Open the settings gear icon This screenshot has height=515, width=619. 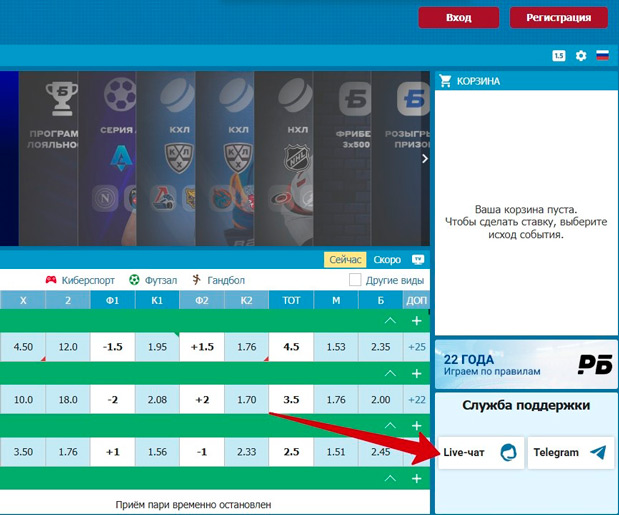(x=581, y=56)
